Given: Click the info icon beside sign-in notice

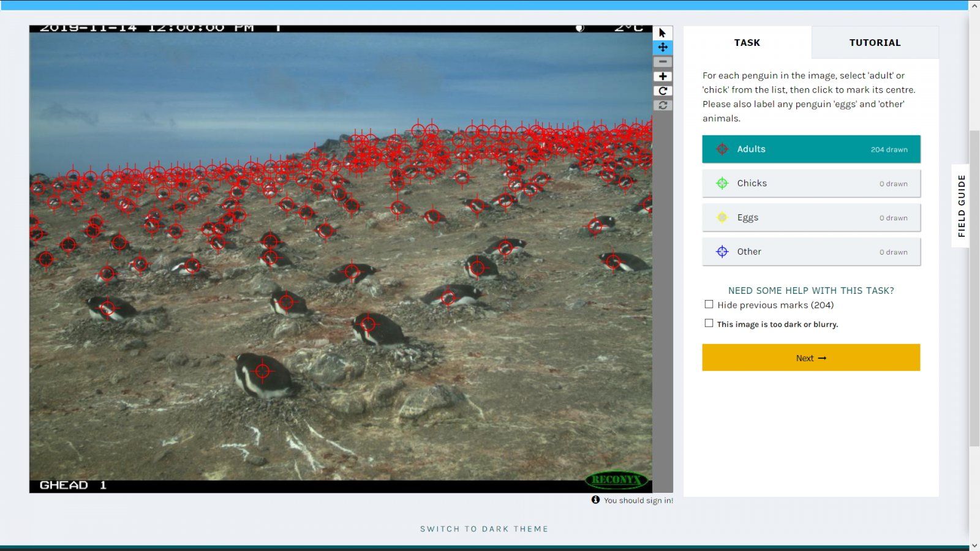Looking at the screenshot, I should click(x=595, y=500).
